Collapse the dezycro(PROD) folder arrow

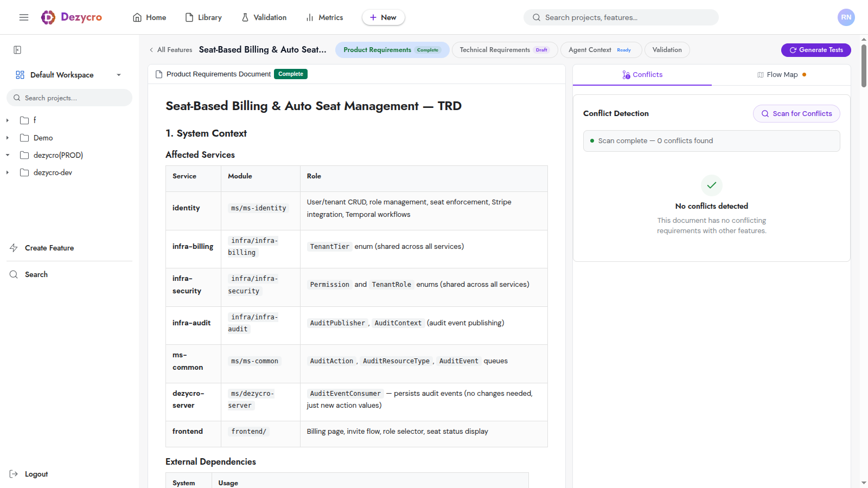click(8, 155)
